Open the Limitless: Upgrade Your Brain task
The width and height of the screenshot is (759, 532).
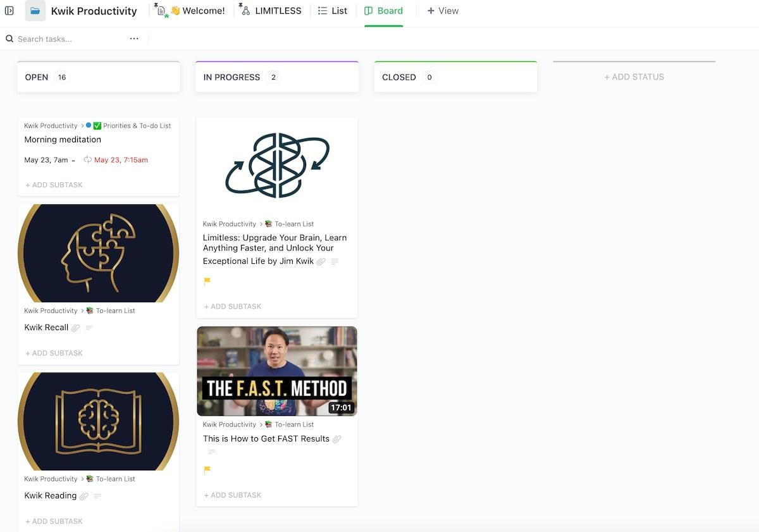[275, 249]
